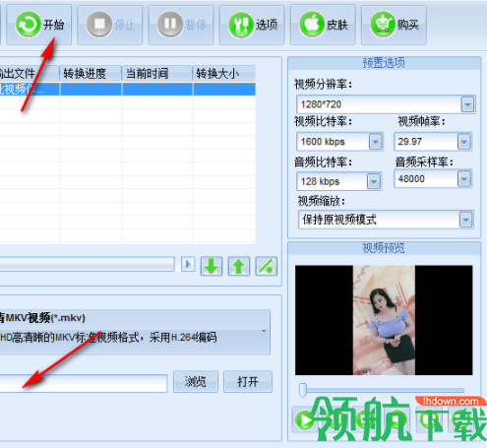Move item down with green down arrow
The image size is (487, 448).
click(212, 266)
